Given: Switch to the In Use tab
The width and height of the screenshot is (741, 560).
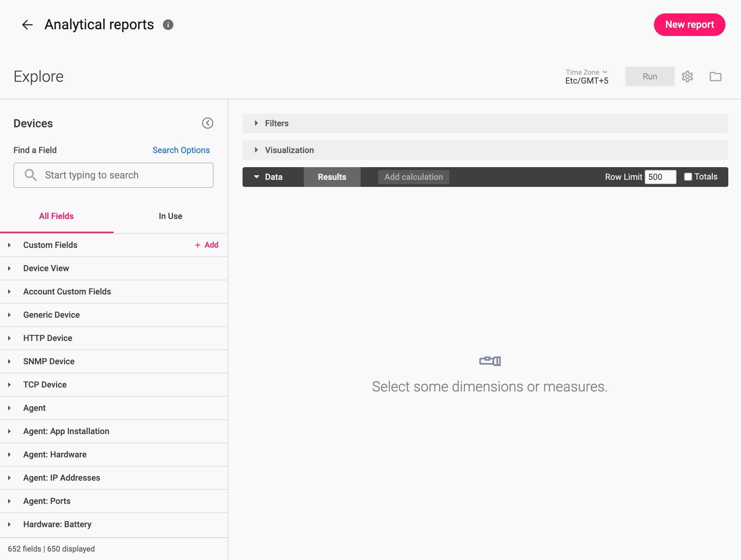Looking at the screenshot, I should pos(170,216).
